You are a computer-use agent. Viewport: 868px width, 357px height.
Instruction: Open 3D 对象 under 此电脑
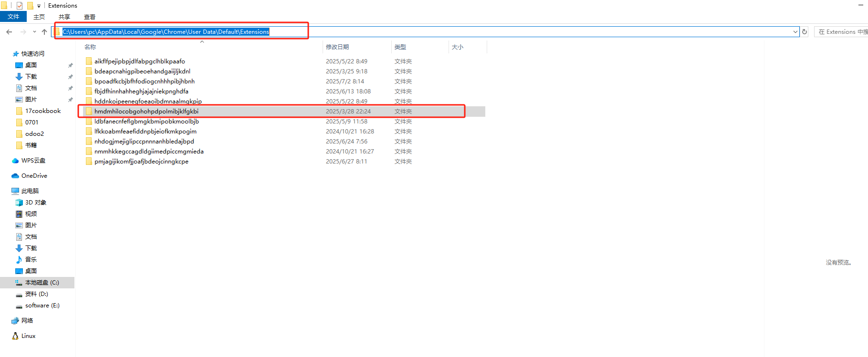pyautogui.click(x=36, y=203)
